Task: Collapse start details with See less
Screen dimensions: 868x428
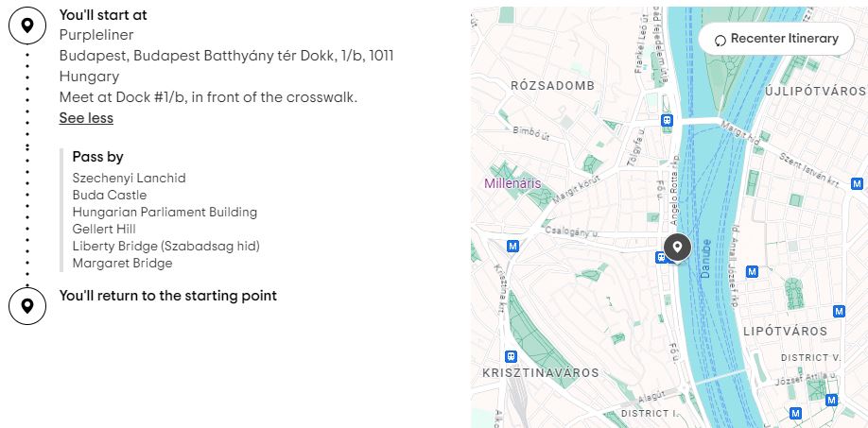Action: pos(86,118)
